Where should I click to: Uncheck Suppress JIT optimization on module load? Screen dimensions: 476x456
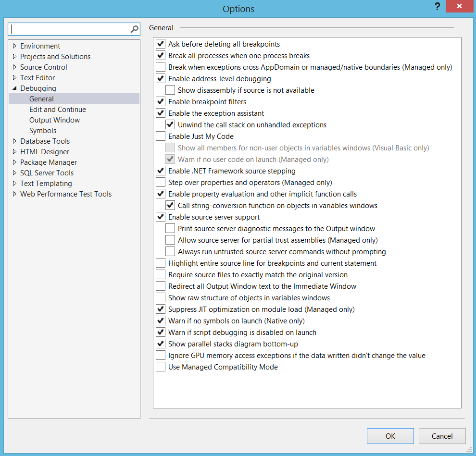coord(161,309)
